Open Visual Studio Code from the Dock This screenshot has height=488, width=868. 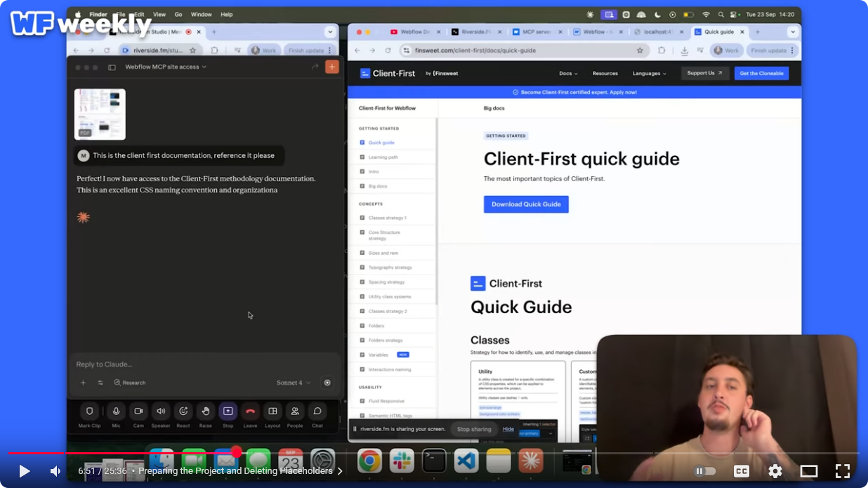point(466,461)
